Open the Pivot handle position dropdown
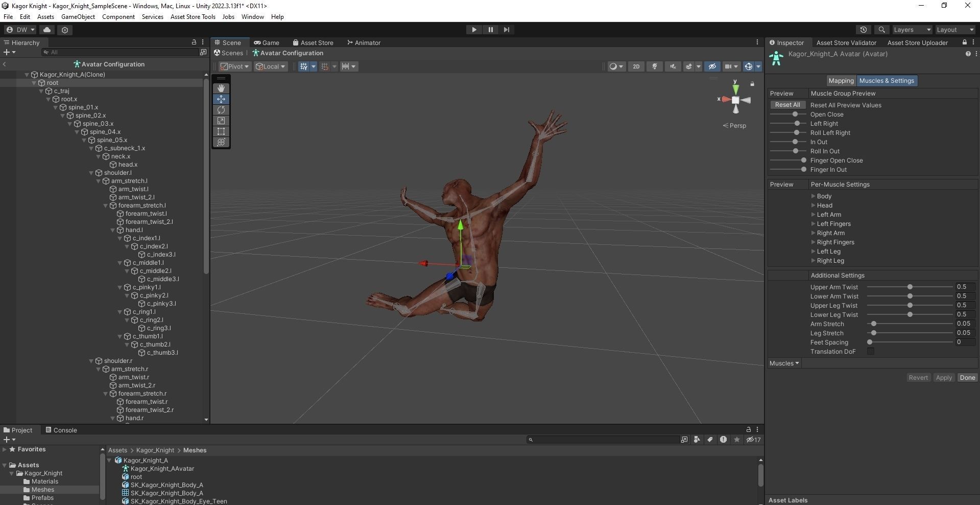The height and width of the screenshot is (505, 980). click(x=235, y=66)
